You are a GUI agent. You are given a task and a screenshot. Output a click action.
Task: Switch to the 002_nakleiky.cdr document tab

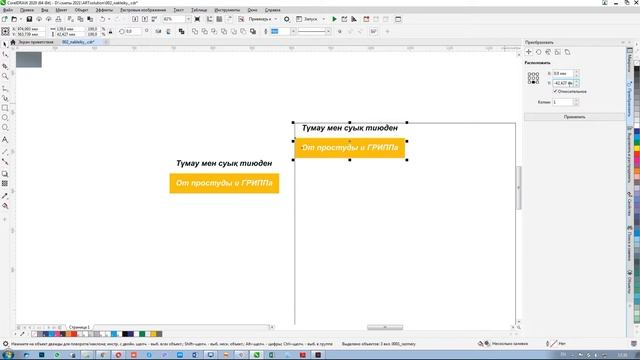coord(78,42)
